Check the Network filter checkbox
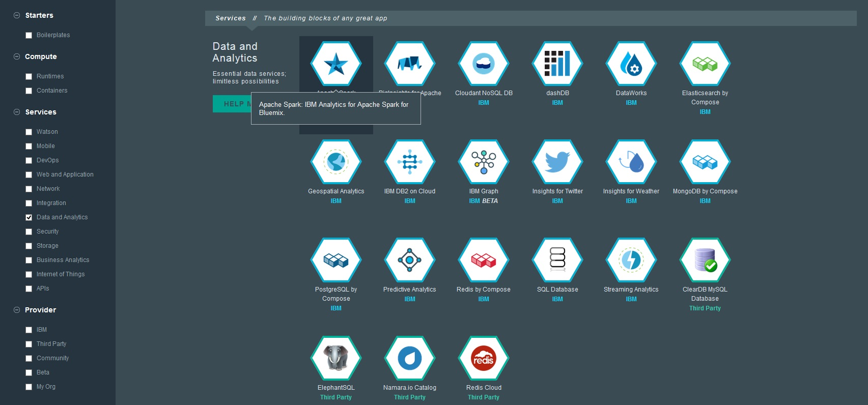 29,189
